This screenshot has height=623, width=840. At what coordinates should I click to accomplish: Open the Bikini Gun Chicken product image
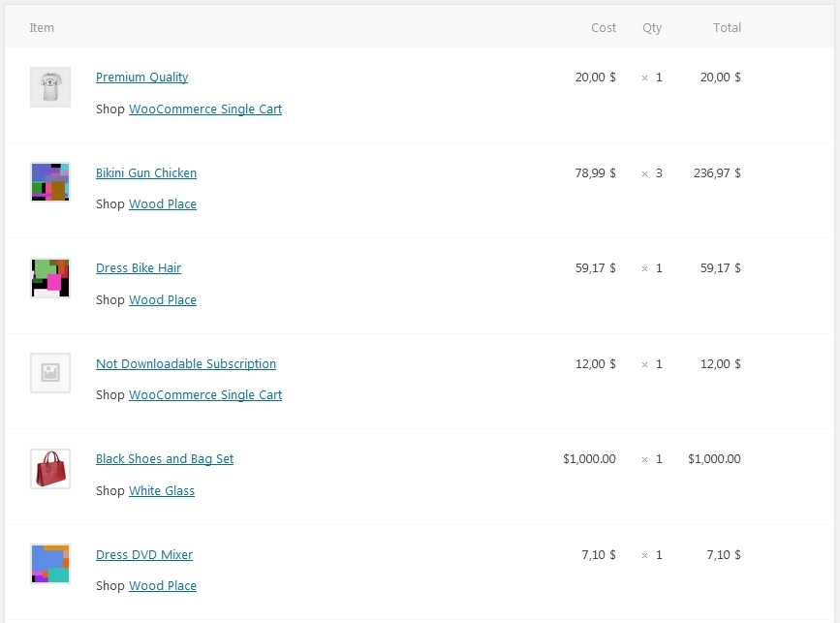(x=50, y=182)
